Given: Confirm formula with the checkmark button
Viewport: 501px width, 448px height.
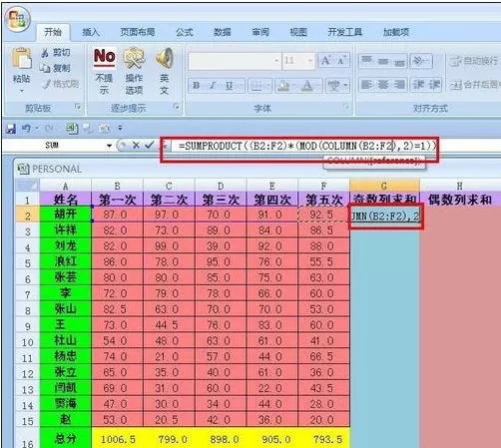Looking at the screenshot, I should point(149,145).
